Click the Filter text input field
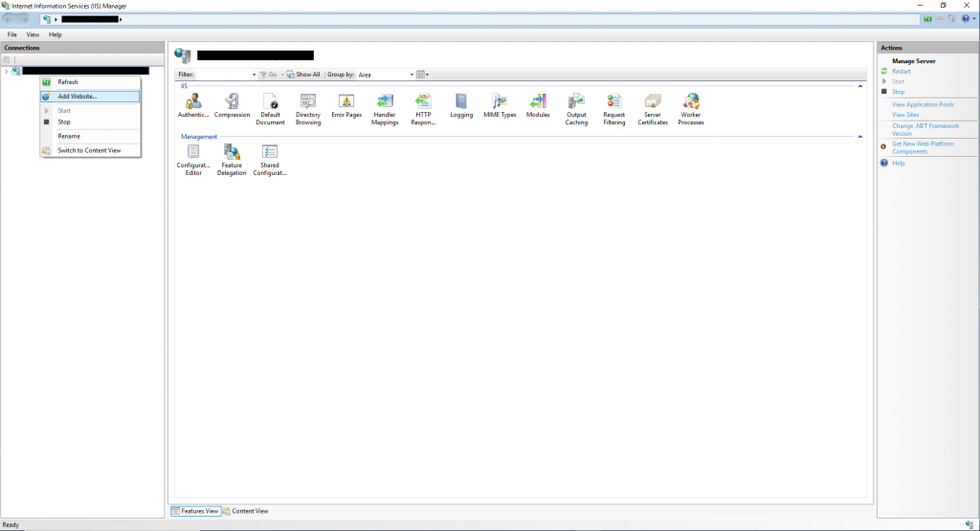 [223, 75]
